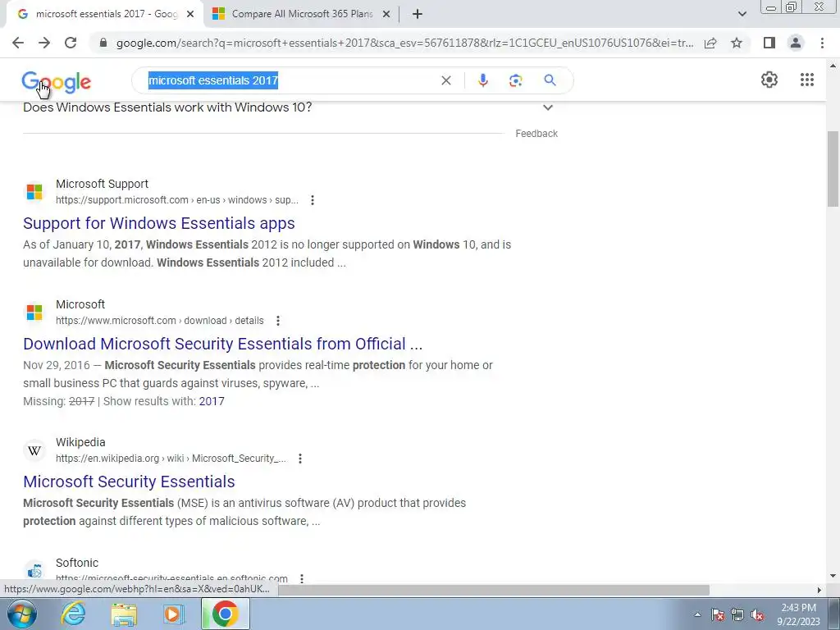Open Google quick settings gear
The width and height of the screenshot is (840, 630).
(769, 80)
